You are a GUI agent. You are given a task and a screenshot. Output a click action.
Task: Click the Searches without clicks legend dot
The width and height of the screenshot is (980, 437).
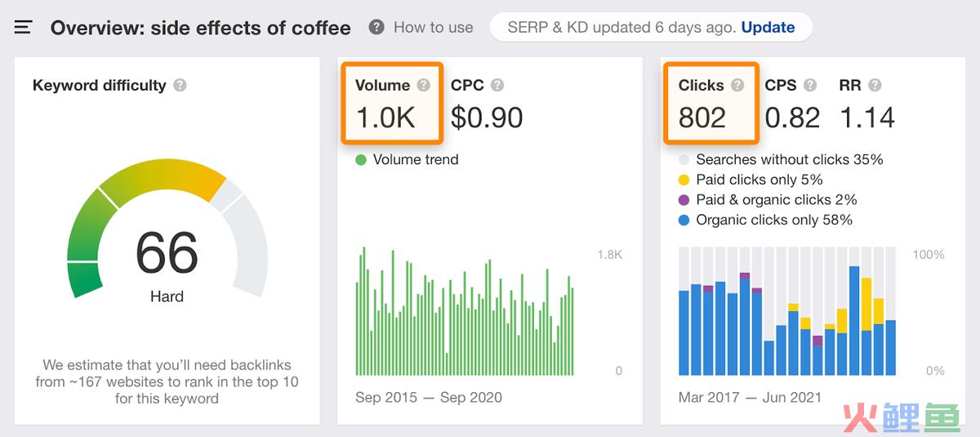point(684,160)
